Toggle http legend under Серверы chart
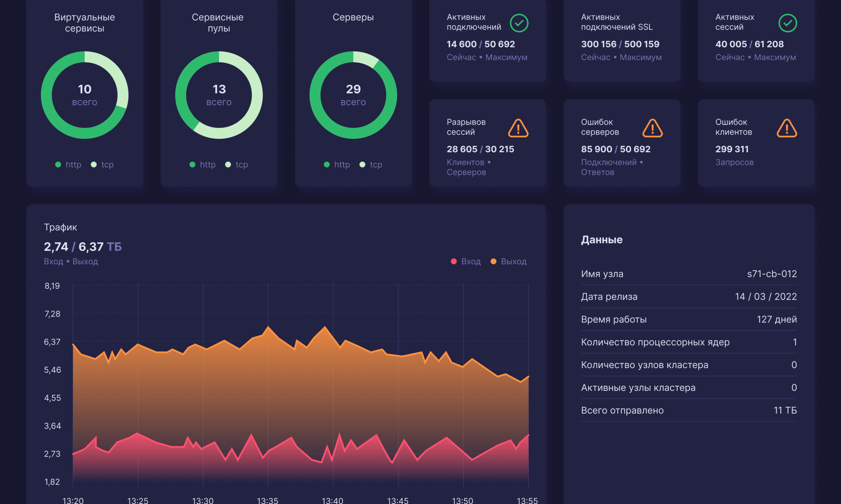Image resolution: width=841 pixels, height=504 pixels. click(x=337, y=165)
